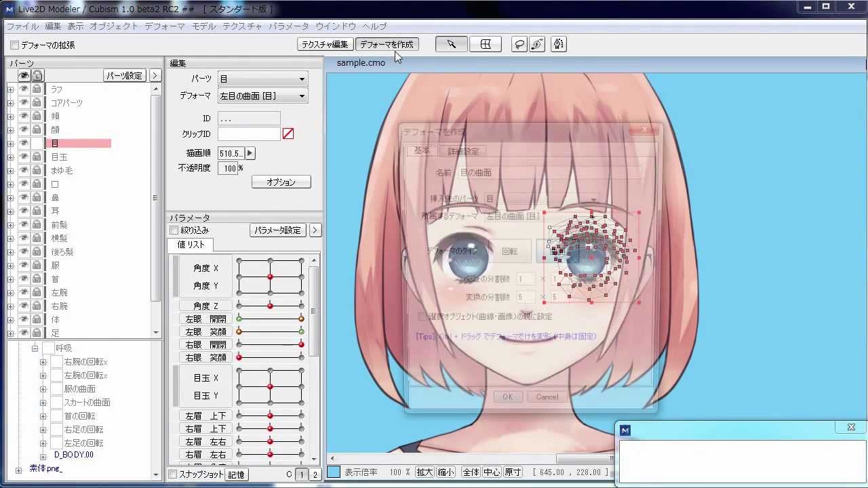
Task: Hide the 頬 part via eye icon
Action: coord(24,117)
